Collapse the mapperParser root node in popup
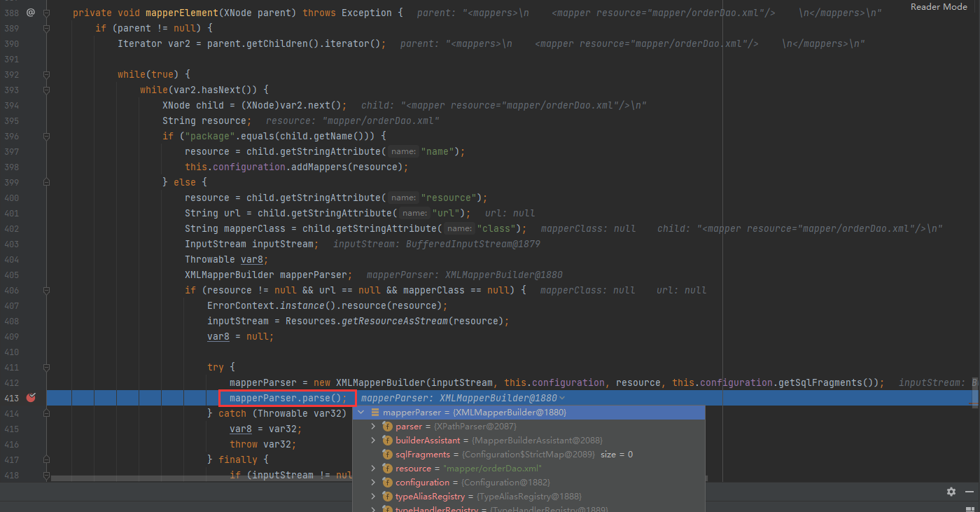Image resolution: width=980 pixels, height=512 pixels. [x=361, y=413]
